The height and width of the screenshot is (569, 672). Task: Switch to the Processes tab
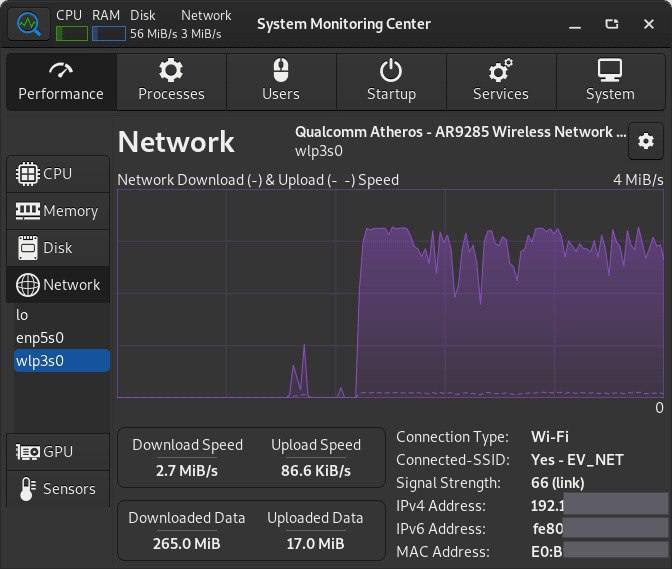tap(171, 82)
